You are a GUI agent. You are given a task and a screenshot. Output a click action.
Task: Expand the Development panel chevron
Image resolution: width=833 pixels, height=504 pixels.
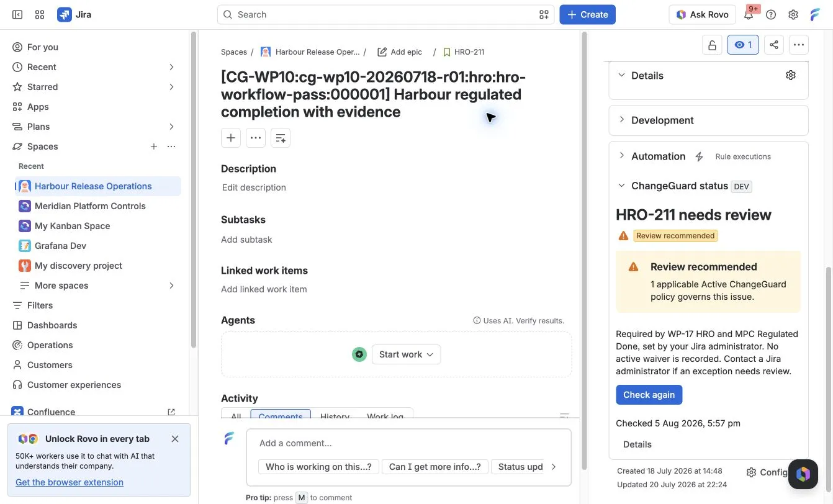coord(621,120)
